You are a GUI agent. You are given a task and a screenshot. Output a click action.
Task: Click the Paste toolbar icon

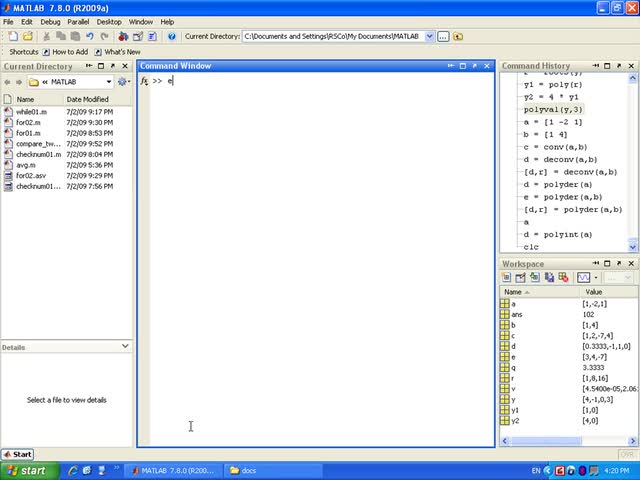(75, 36)
